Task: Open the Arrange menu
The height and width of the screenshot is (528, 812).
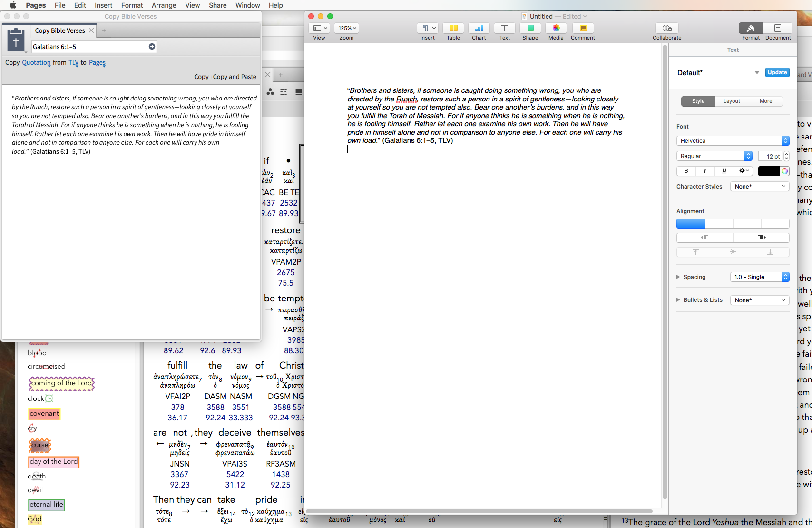Action: pyautogui.click(x=164, y=5)
